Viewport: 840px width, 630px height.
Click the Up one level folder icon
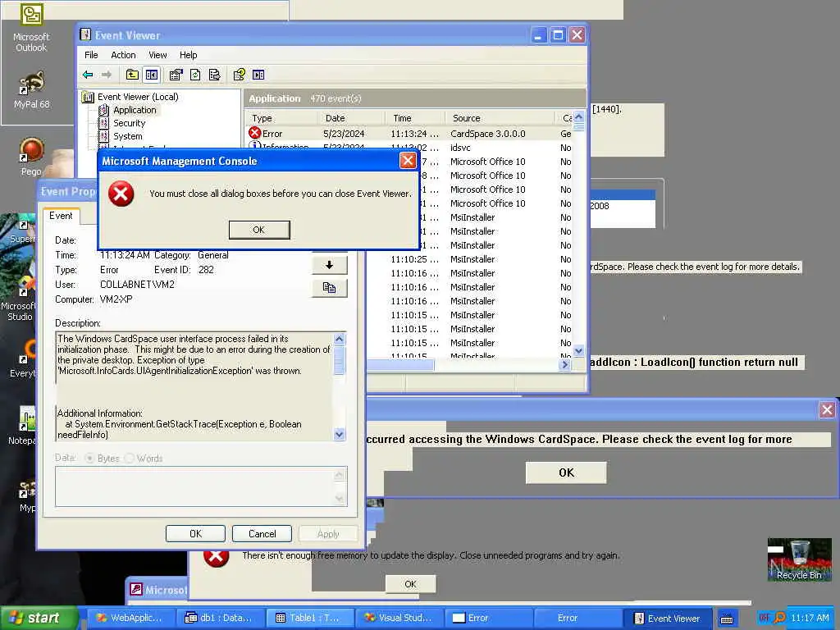(x=132, y=75)
